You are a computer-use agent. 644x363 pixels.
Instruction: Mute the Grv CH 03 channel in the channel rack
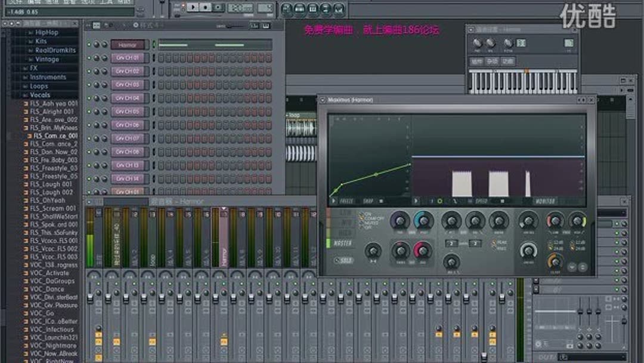pyautogui.click(x=89, y=84)
